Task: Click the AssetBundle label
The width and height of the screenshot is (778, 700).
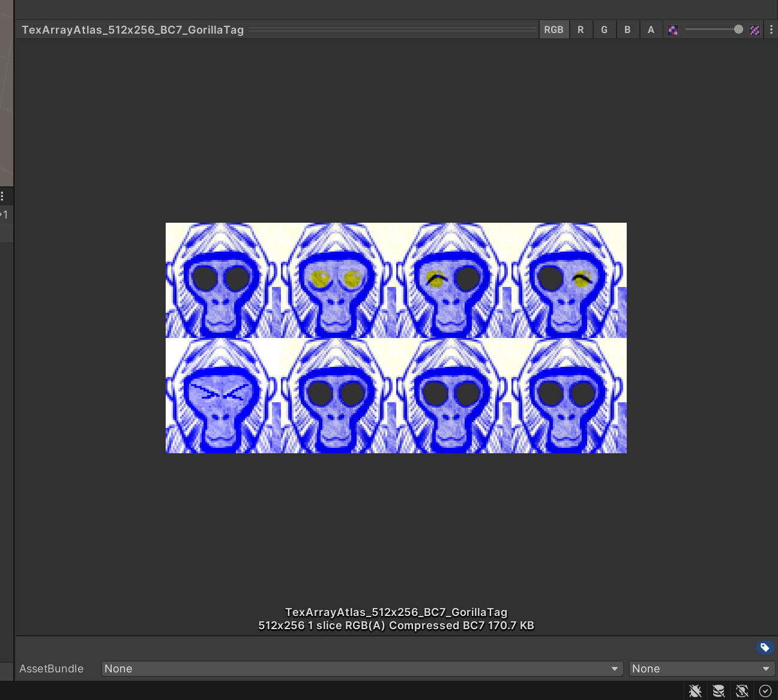Action: [52, 669]
